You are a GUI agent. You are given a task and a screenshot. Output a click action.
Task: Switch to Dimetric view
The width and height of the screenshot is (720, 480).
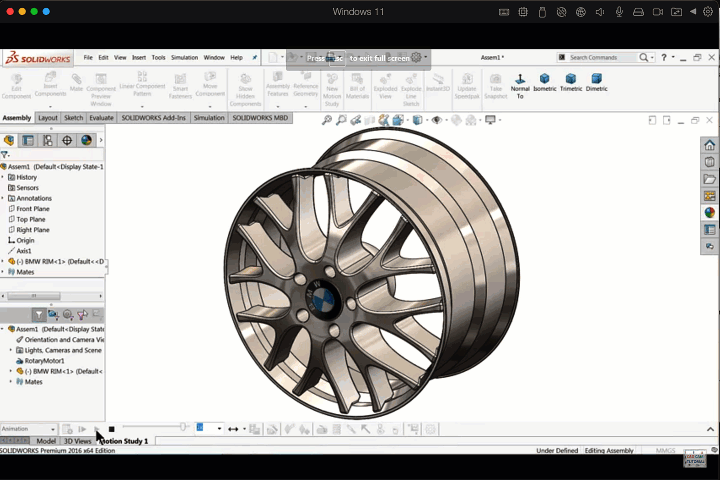coord(597,79)
